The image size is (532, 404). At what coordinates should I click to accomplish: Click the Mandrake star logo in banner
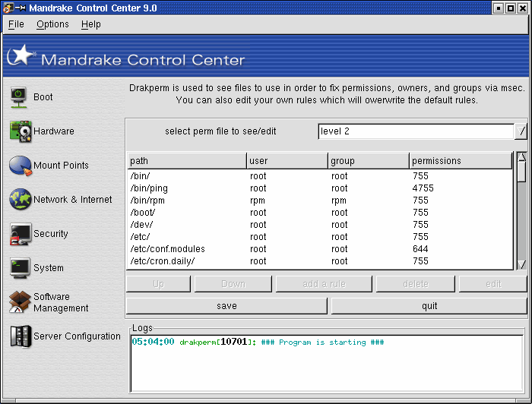coord(21,56)
